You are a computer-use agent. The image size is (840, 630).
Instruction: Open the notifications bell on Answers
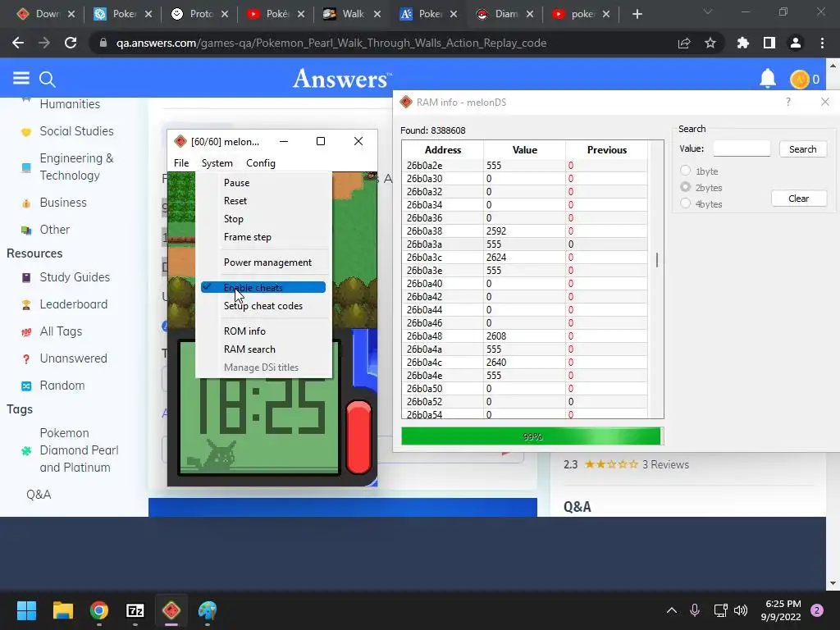pyautogui.click(x=767, y=79)
